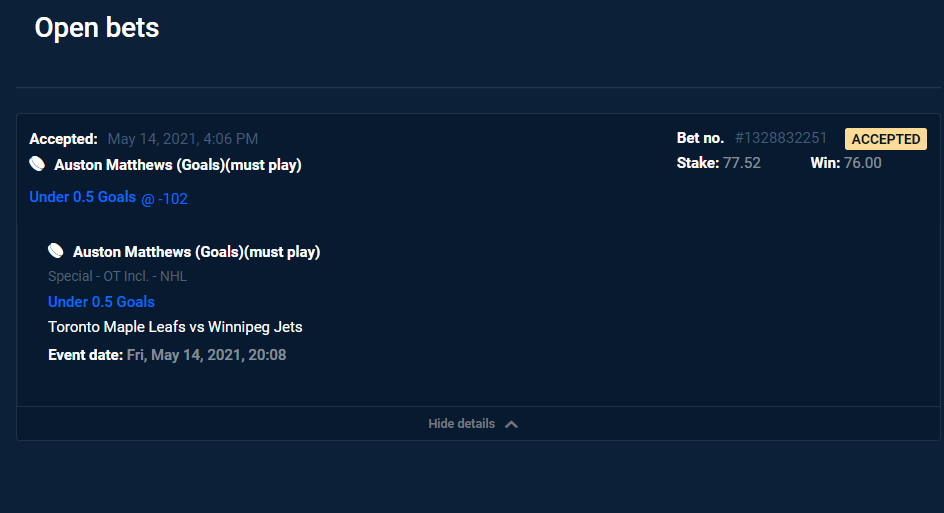Click the Accepted: label at top left

point(63,139)
